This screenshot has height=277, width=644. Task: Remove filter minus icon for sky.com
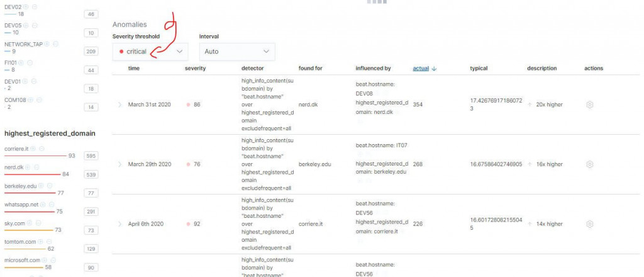tap(38, 223)
